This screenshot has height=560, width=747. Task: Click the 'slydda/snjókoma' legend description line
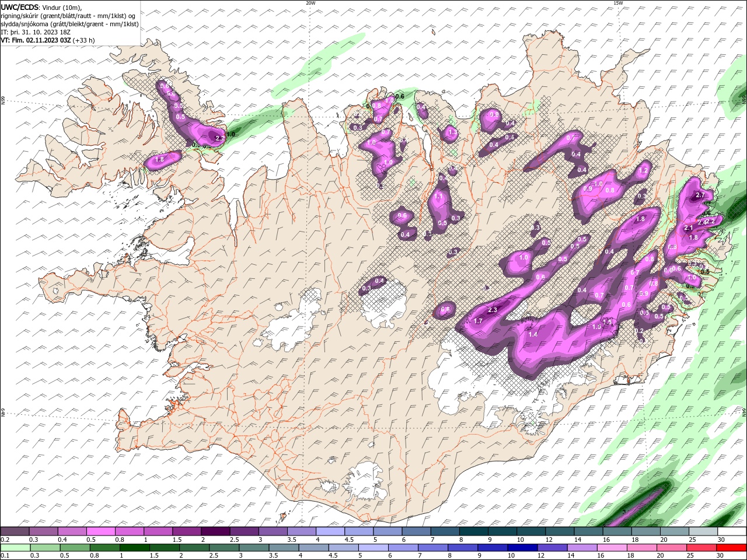(x=70, y=24)
